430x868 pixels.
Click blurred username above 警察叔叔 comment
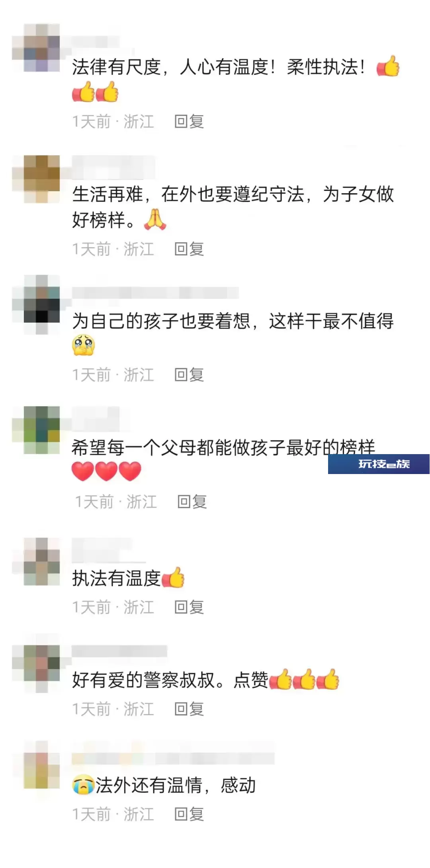pos(119,651)
